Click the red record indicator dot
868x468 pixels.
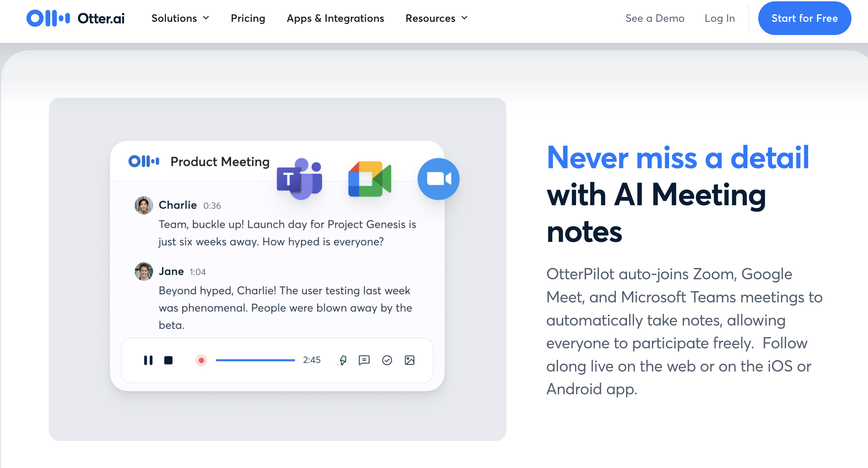[201, 360]
